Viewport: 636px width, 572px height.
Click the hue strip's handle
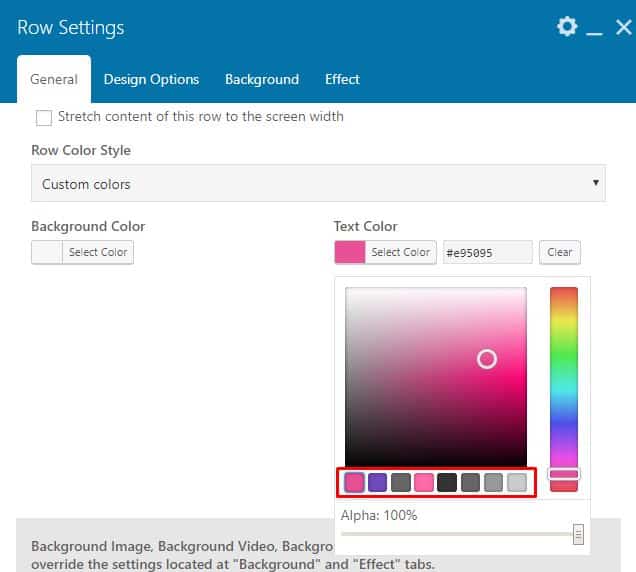point(564,474)
